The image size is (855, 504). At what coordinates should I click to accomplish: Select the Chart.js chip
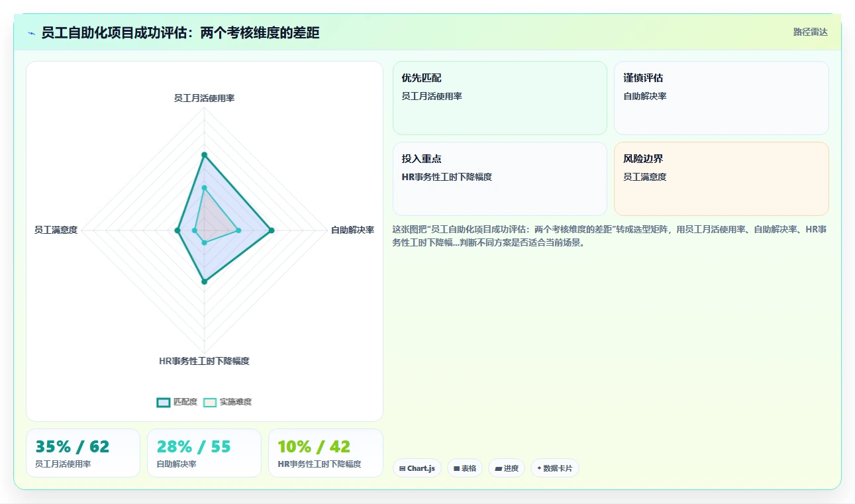point(417,468)
